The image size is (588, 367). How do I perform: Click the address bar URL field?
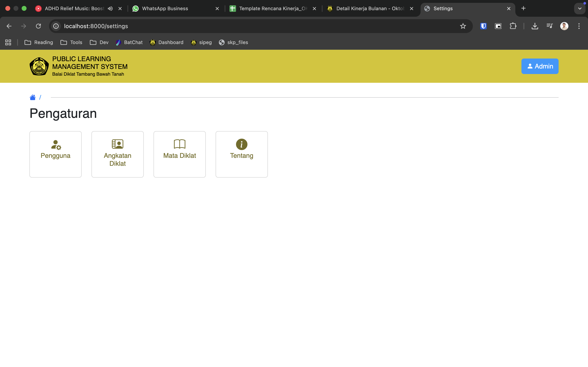point(243,26)
